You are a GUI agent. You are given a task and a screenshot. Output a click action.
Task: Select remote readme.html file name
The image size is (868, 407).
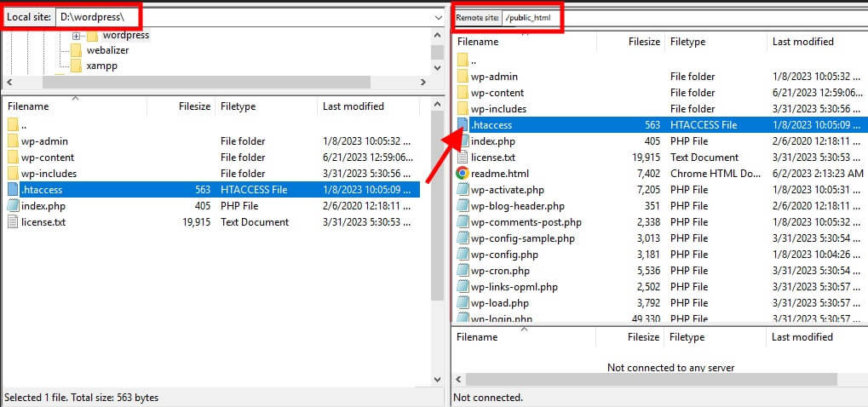click(x=500, y=173)
